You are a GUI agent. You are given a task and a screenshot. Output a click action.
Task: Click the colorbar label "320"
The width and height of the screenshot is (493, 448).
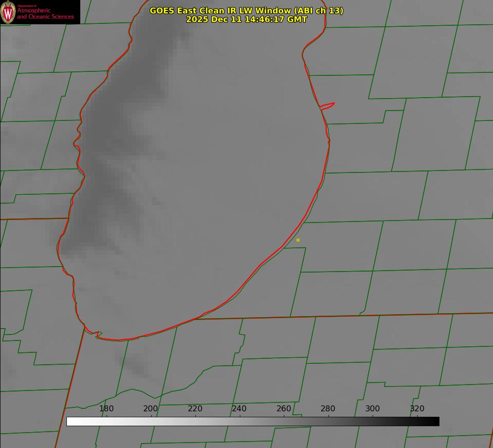pyautogui.click(x=417, y=409)
